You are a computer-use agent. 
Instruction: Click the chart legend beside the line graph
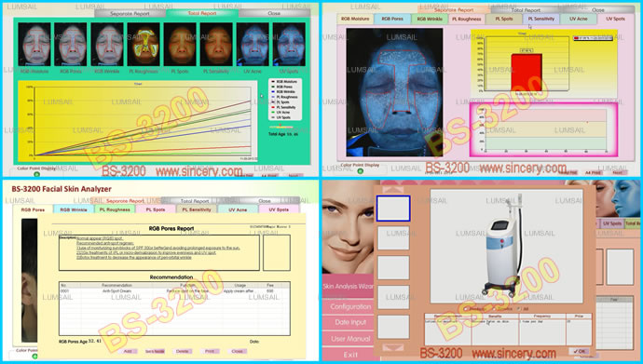point(285,100)
